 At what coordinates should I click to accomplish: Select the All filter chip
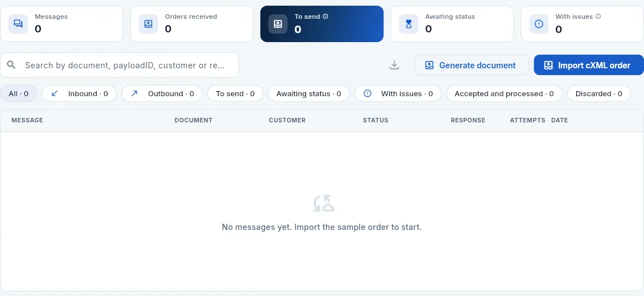pos(18,94)
